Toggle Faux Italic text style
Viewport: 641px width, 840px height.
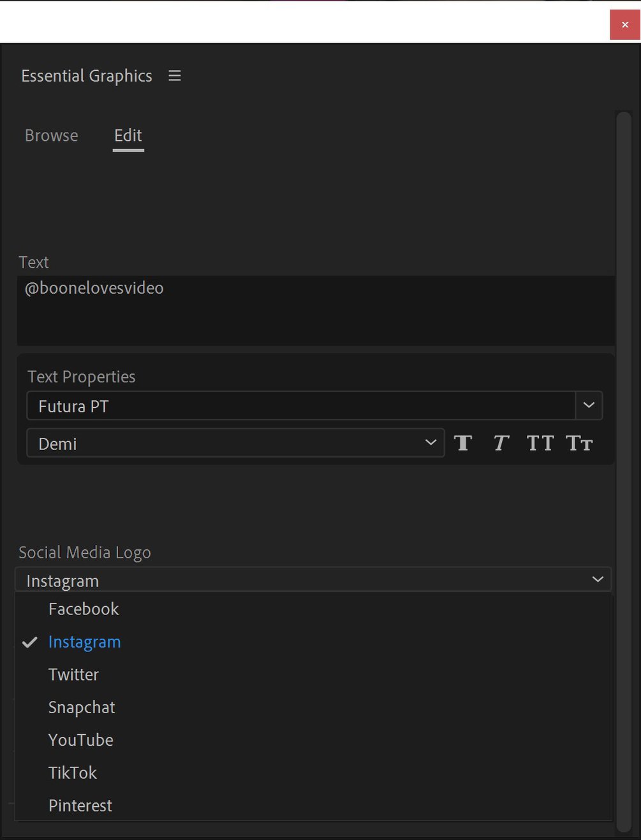501,443
